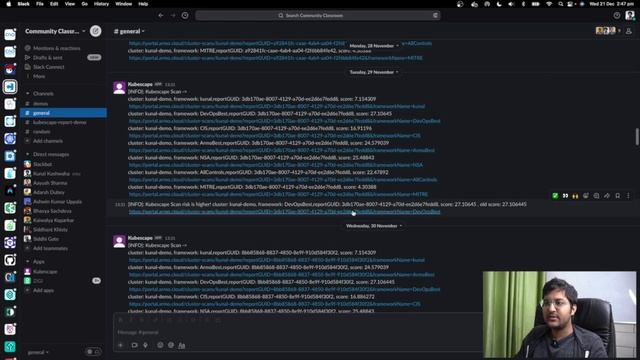The image size is (640, 360).
Task: Open the attachment plus button in composer
Action: point(120,345)
